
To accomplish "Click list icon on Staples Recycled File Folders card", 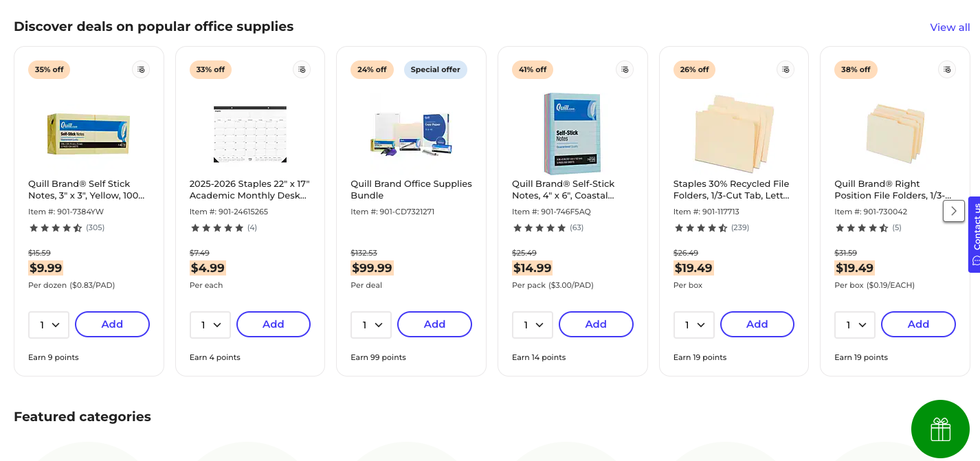I will (x=786, y=69).
